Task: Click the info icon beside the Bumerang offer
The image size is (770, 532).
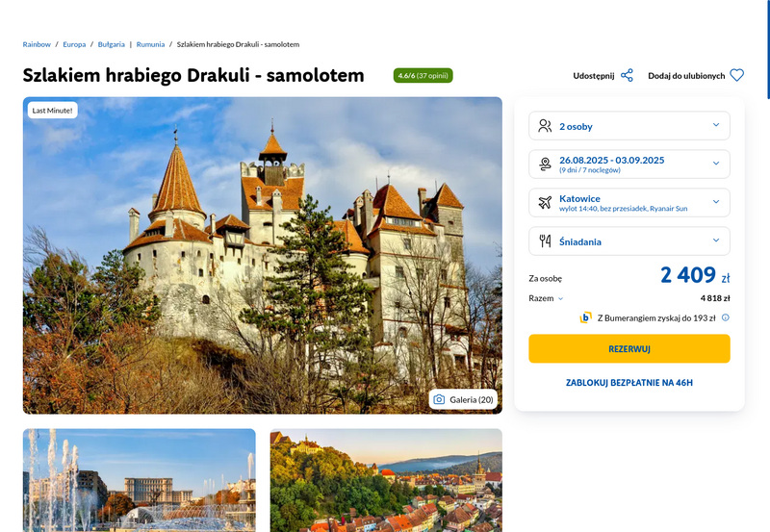Action: [x=726, y=317]
